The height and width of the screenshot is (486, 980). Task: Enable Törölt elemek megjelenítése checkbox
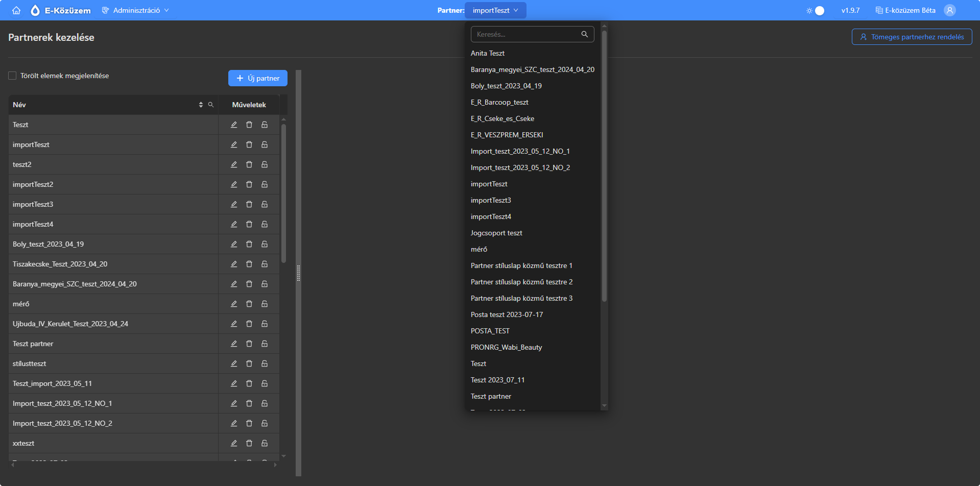pos(12,76)
